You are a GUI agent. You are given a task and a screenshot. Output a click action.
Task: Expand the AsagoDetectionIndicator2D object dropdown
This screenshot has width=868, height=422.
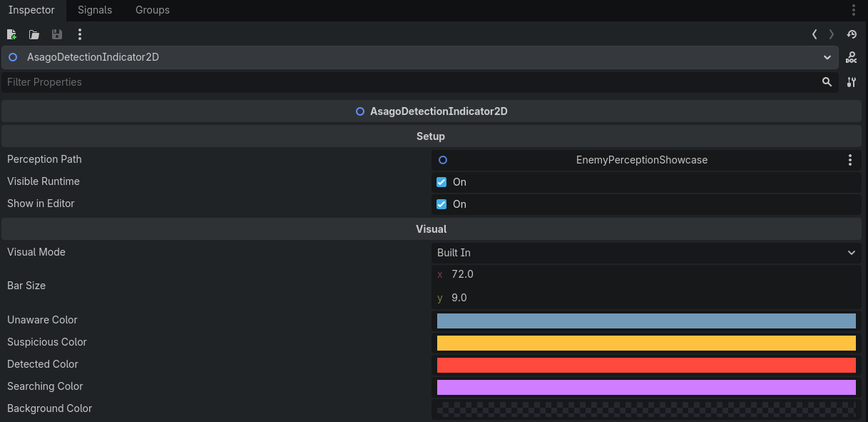(827, 57)
